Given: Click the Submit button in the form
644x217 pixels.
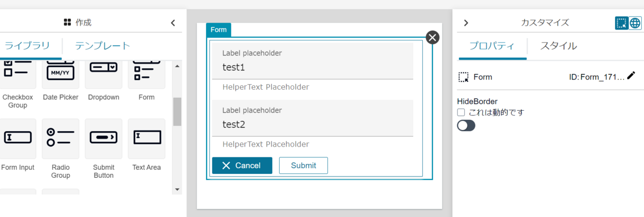Looking at the screenshot, I should [303, 165].
